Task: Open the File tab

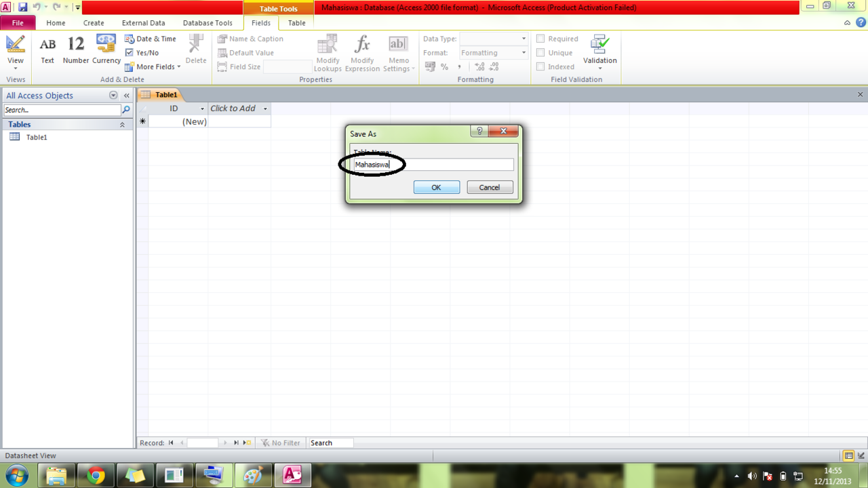Action: coord(18,23)
